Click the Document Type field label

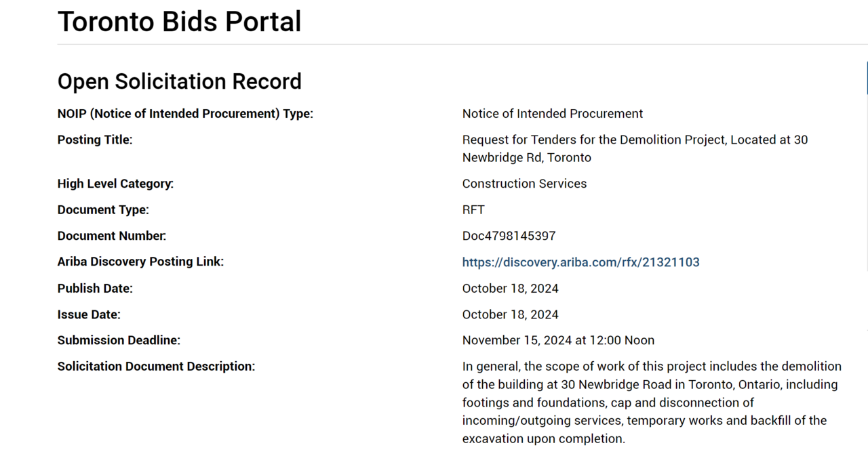click(103, 210)
